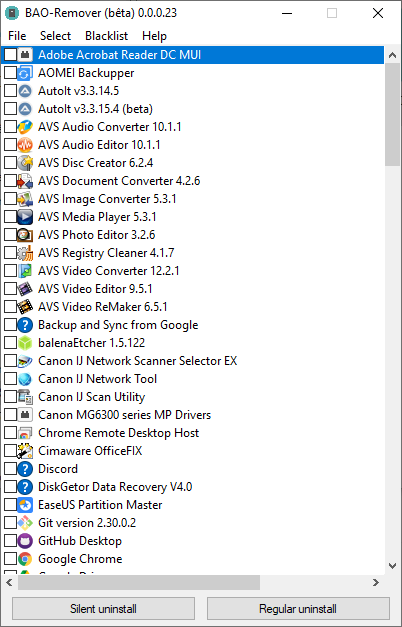The height and width of the screenshot is (627, 402).
Task: Enable the AVS Media Player 5.3.1 checkbox
Action: (x=10, y=217)
